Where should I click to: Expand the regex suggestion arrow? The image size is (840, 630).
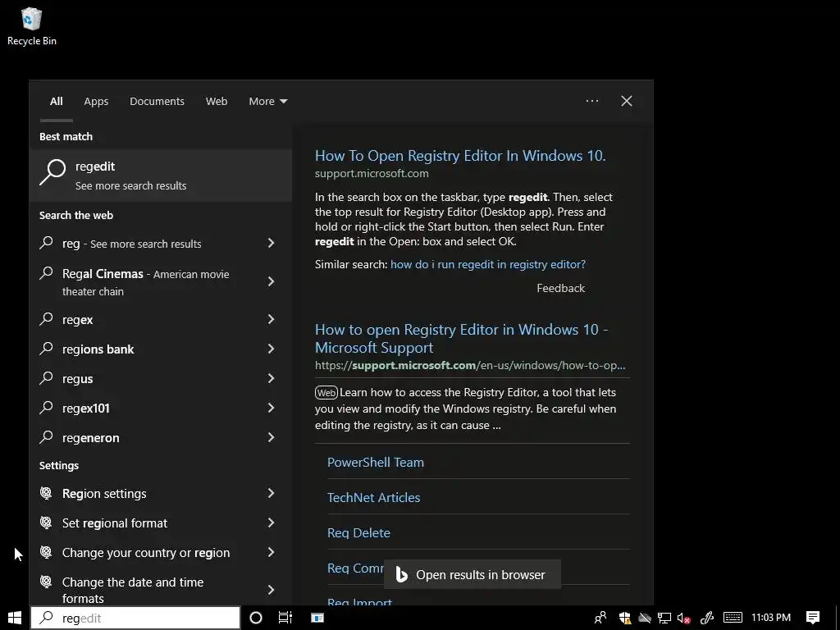pyautogui.click(x=271, y=319)
